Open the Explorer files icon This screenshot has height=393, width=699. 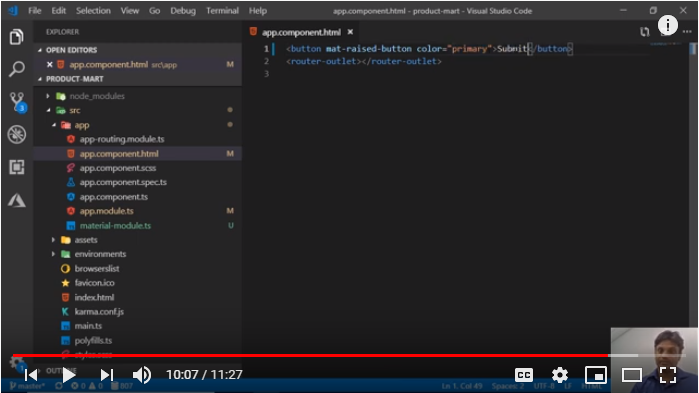[17, 37]
